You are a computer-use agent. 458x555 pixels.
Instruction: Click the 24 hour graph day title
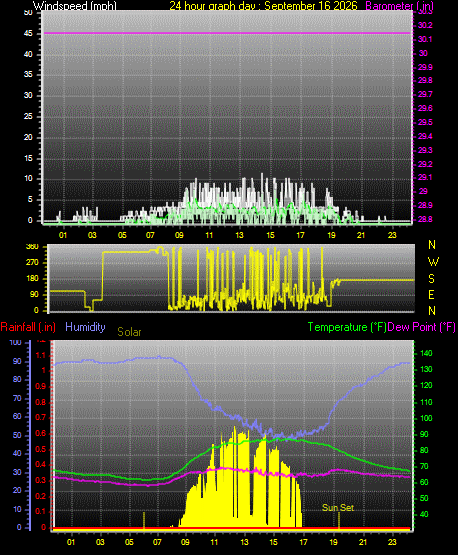tap(263, 6)
